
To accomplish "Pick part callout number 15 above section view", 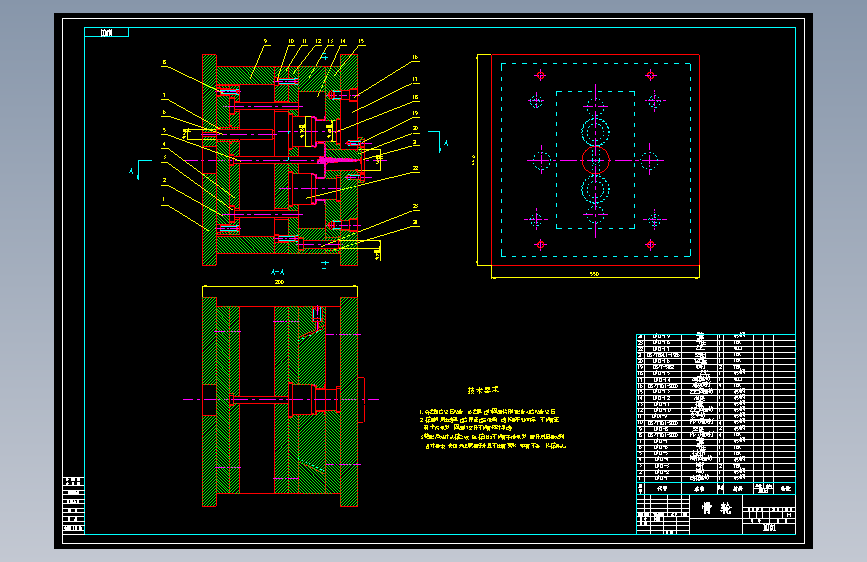I will click(x=361, y=41).
